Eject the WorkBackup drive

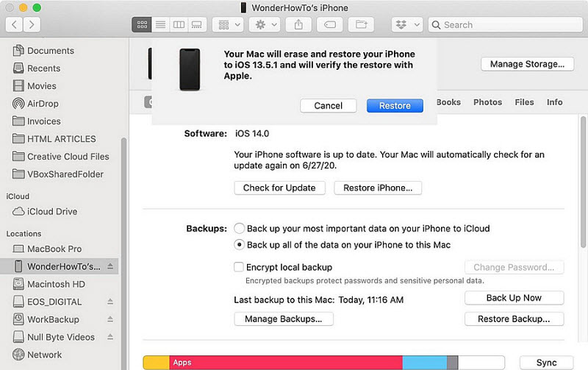(110, 319)
